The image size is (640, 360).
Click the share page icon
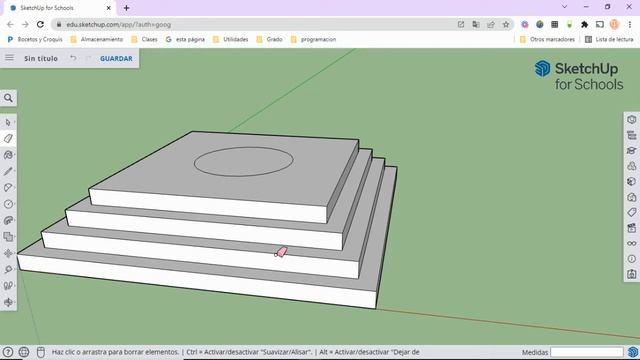click(491, 24)
